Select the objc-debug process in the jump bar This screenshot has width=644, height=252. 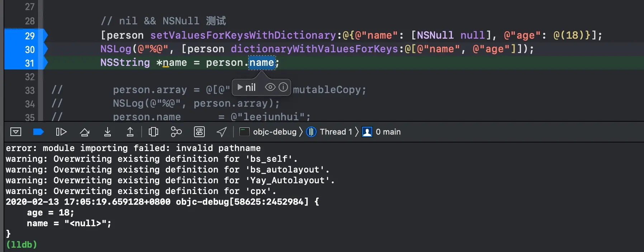(x=268, y=132)
